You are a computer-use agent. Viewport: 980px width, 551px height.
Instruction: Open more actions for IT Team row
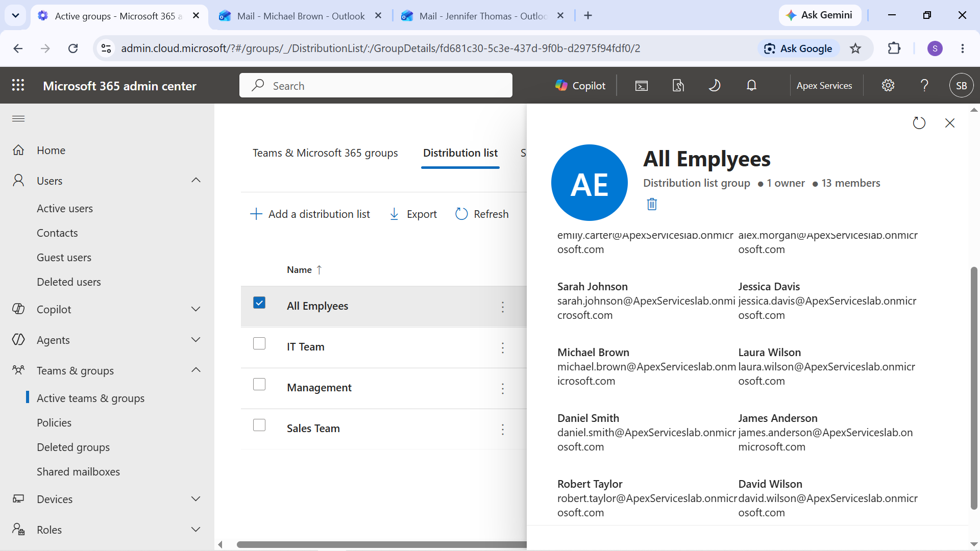click(503, 347)
